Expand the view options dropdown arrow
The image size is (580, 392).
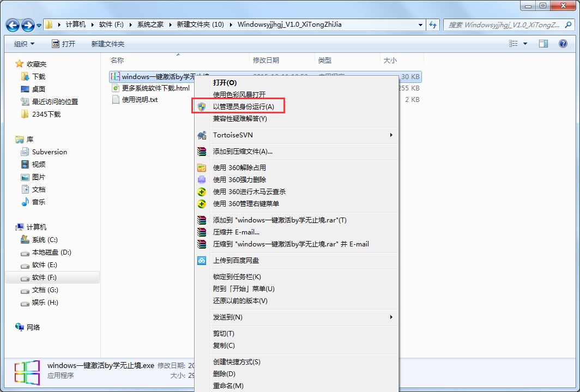(x=525, y=44)
